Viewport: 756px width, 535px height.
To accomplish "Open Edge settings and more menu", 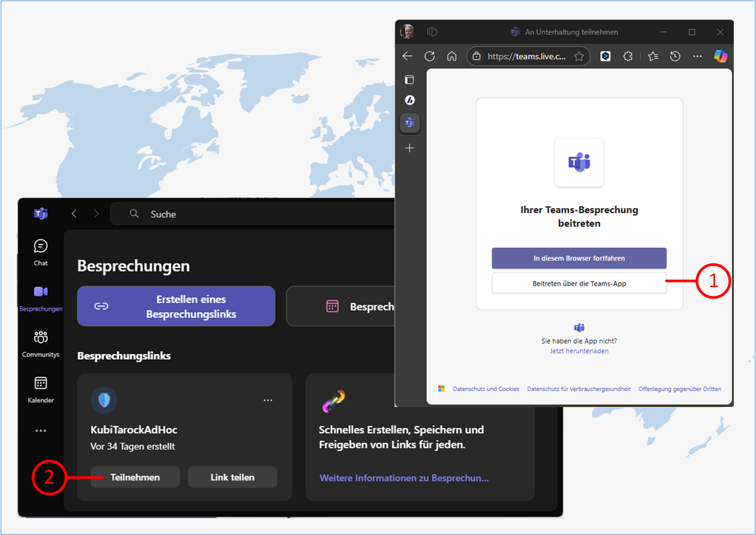I will (697, 57).
